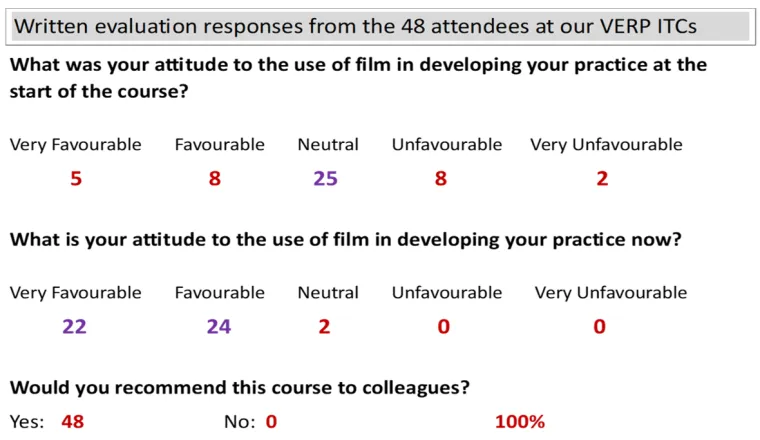Select the recommend to colleagues question
Image resolution: width=760 pixels, height=440 pixels.
(x=240, y=388)
